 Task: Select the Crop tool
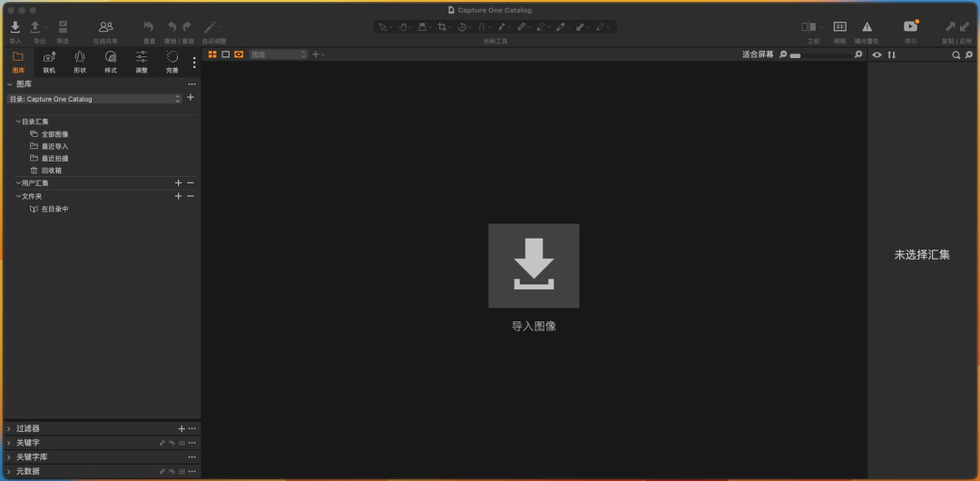tap(443, 27)
